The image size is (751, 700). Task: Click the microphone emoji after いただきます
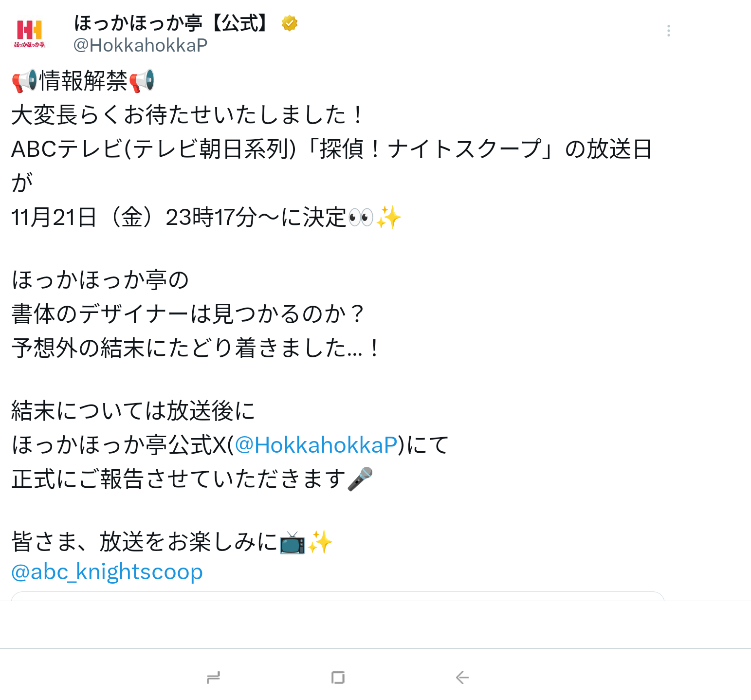coord(360,479)
